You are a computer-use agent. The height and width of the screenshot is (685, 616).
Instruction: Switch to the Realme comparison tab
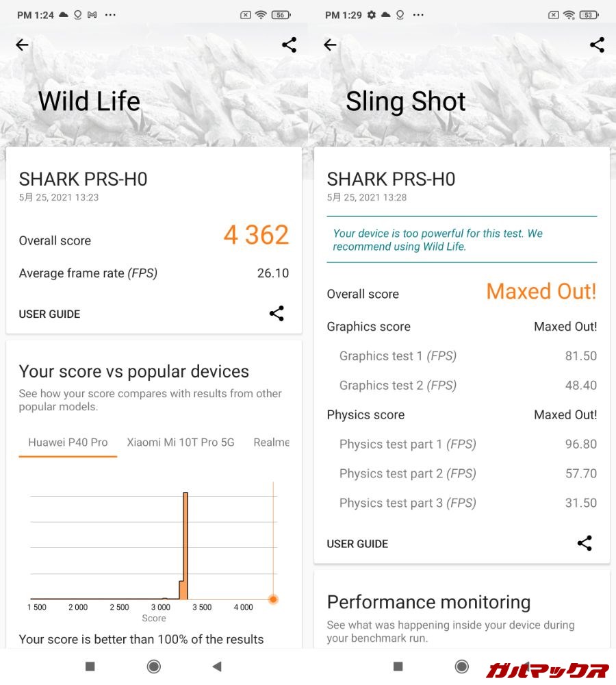[x=272, y=443]
